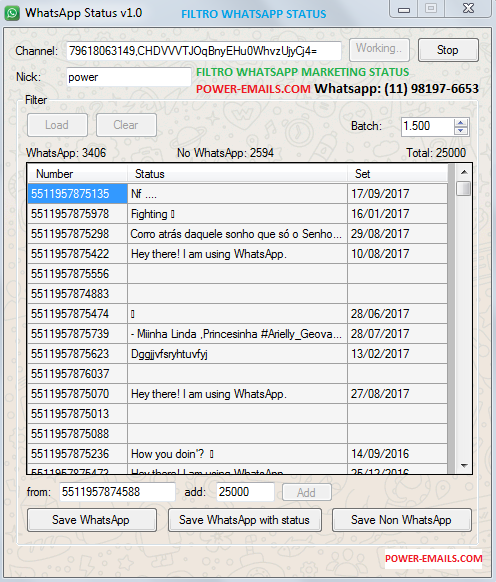Click the WhatsApp logo in title bar
496x582 pixels.
click(x=12, y=13)
